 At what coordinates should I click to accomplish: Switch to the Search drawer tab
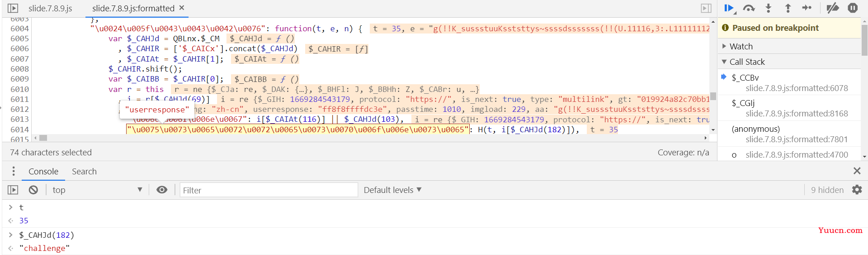pos(84,171)
